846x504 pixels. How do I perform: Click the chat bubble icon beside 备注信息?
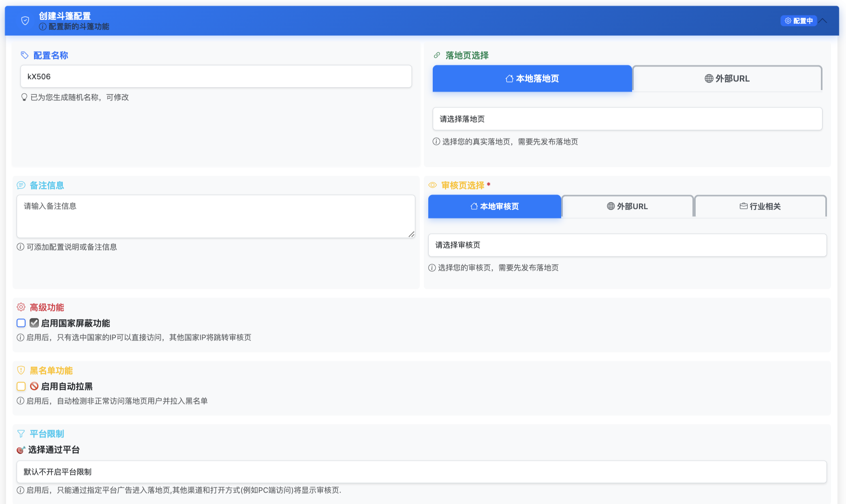point(21,185)
